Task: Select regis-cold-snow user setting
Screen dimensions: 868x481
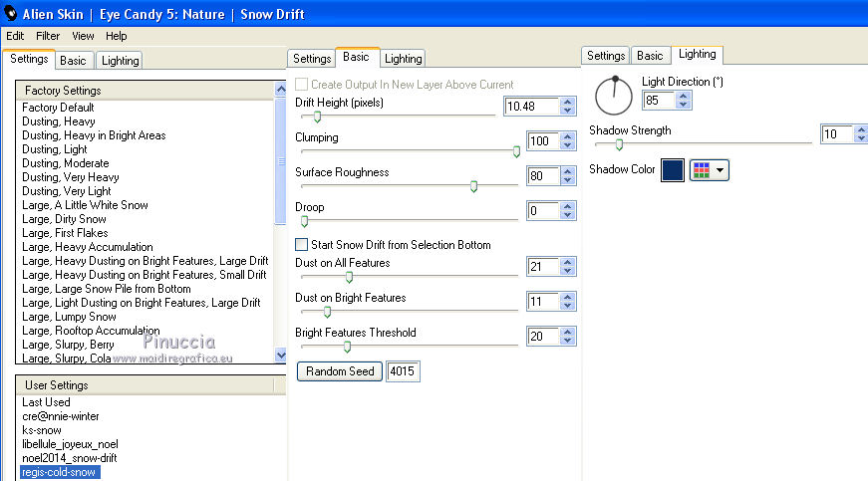Action: (60, 472)
